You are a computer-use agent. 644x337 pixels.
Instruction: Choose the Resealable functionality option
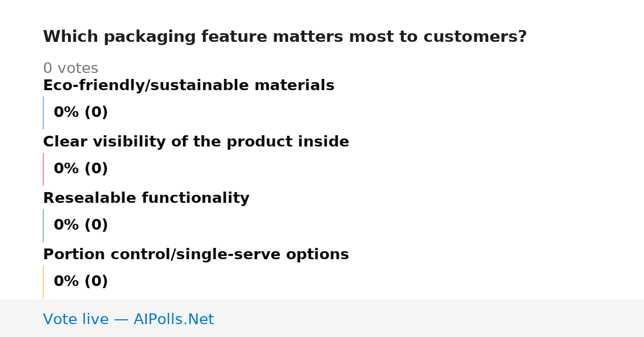[x=146, y=198]
